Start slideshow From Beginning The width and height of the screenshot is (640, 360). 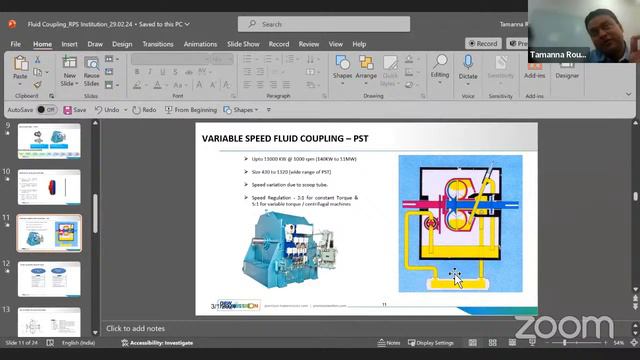[191, 110]
